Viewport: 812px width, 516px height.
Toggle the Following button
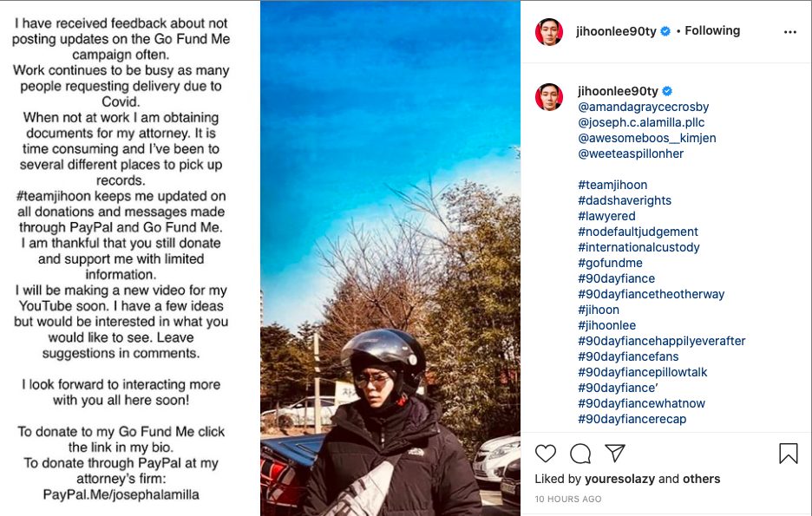click(x=712, y=31)
